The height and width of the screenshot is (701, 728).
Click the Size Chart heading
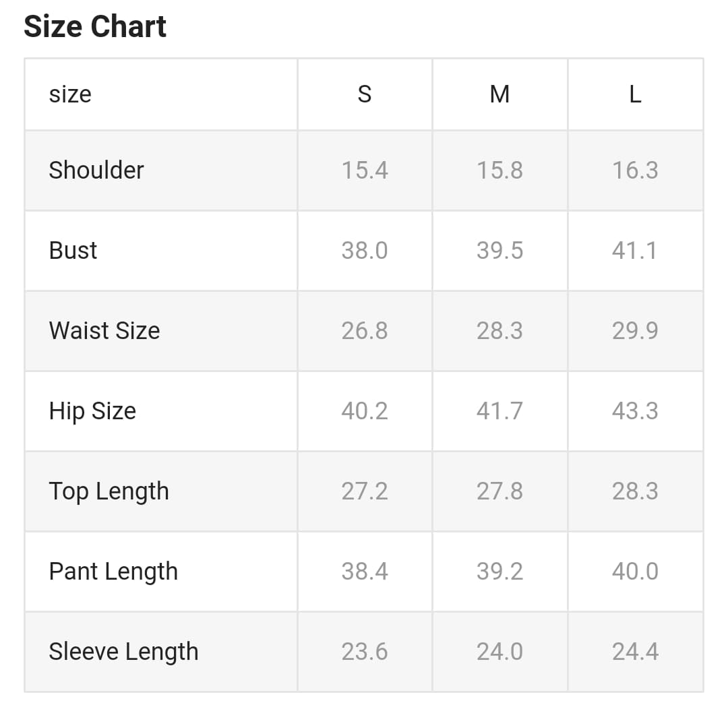tap(95, 27)
